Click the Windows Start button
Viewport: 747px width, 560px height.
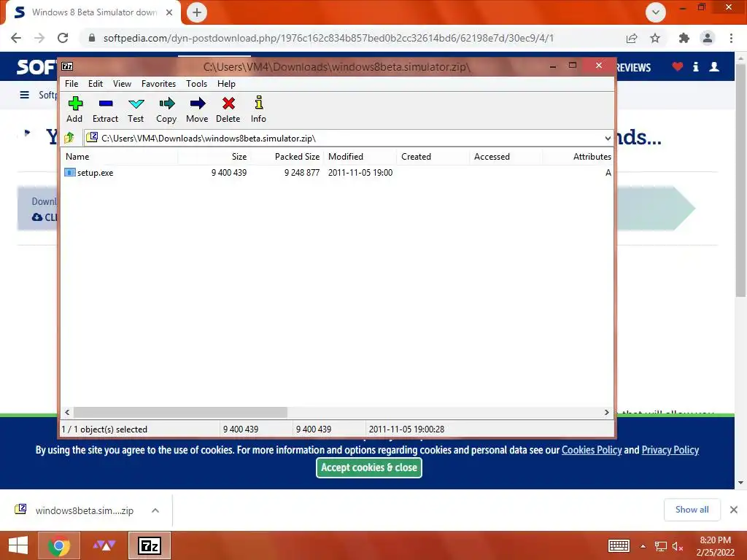(x=18, y=545)
